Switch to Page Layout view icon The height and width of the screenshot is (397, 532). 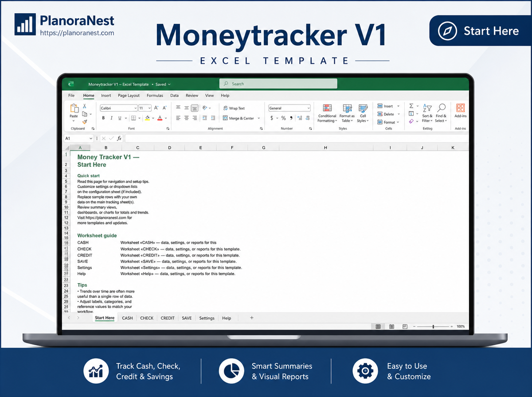(391, 327)
